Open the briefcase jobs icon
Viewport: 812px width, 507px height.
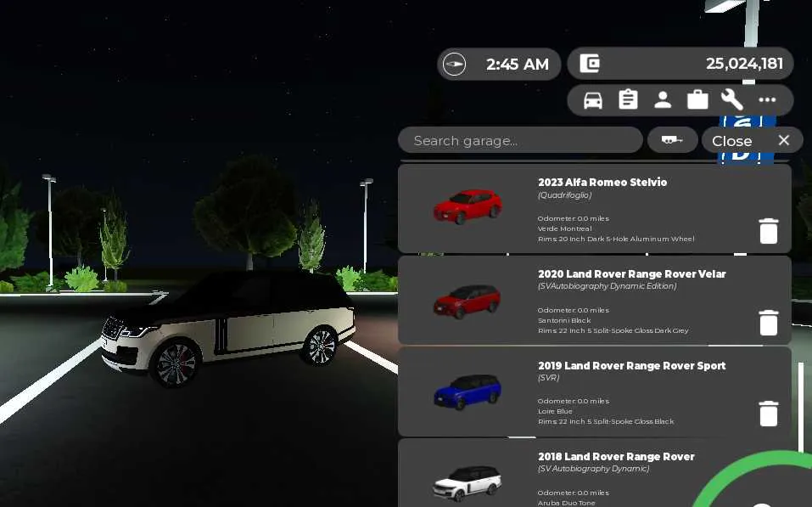click(697, 99)
